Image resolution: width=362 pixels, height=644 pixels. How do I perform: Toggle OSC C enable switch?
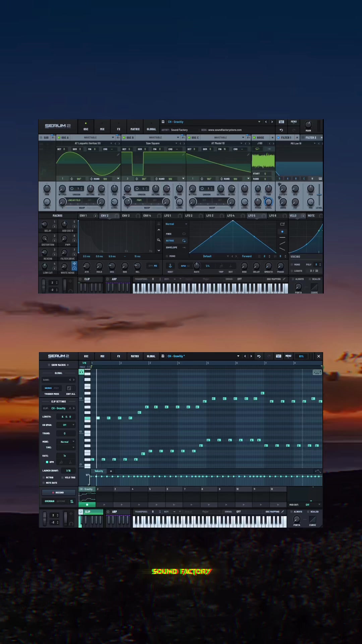tap(189, 138)
